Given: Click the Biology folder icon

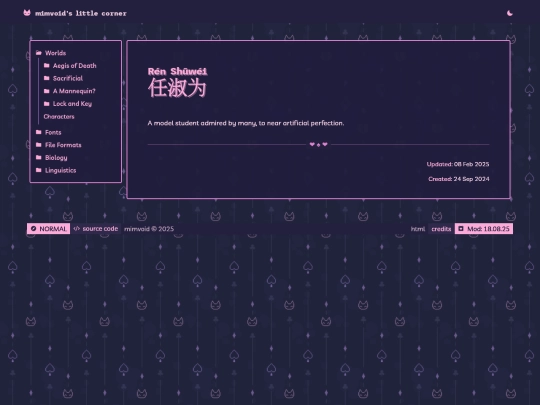Looking at the screenshot, I should 39,157.
